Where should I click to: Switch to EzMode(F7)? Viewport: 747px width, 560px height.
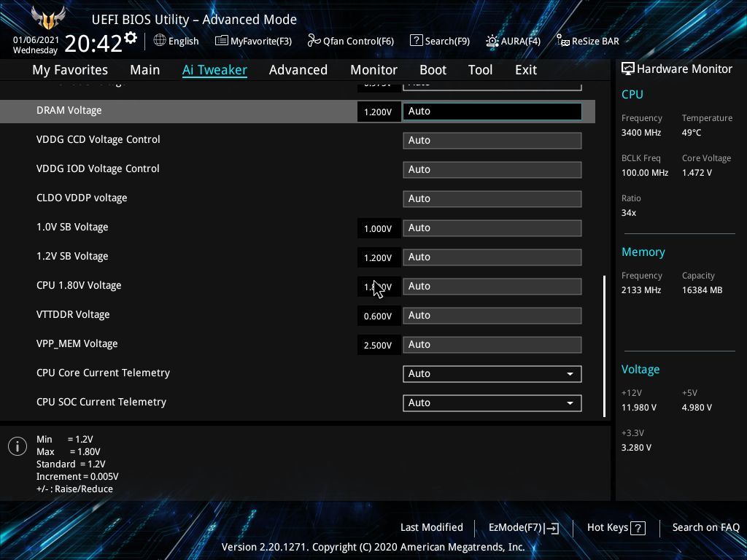(523, 528)
